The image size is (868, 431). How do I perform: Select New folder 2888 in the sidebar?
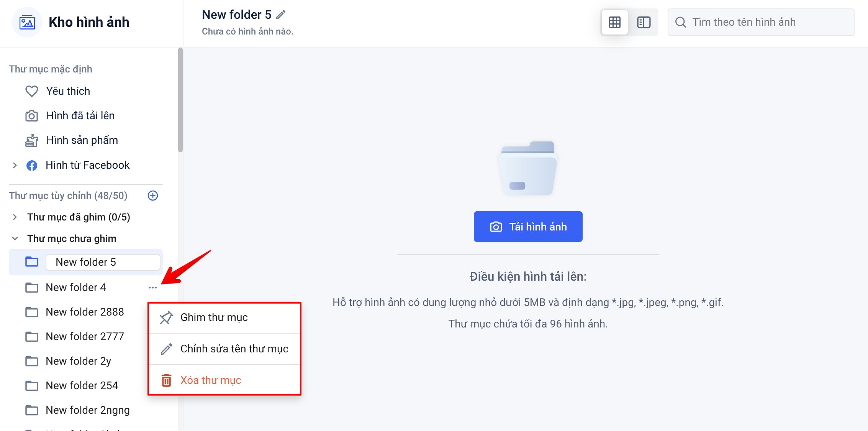pos(85,312)
